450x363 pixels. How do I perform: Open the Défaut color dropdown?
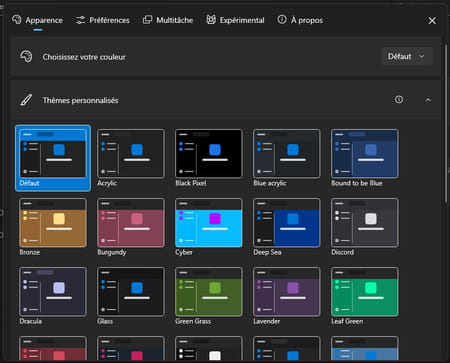[x=407, y=56]
